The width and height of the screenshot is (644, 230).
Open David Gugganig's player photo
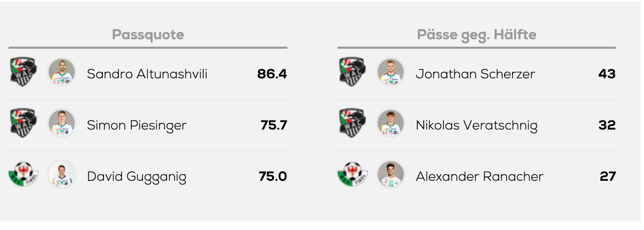(62, 175)
